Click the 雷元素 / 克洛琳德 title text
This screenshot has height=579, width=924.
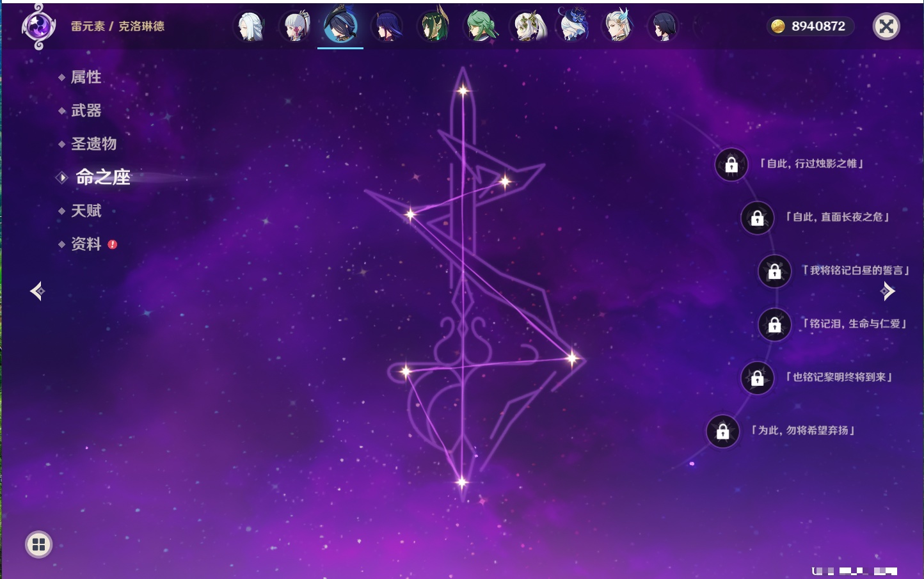tap(118, 26)
